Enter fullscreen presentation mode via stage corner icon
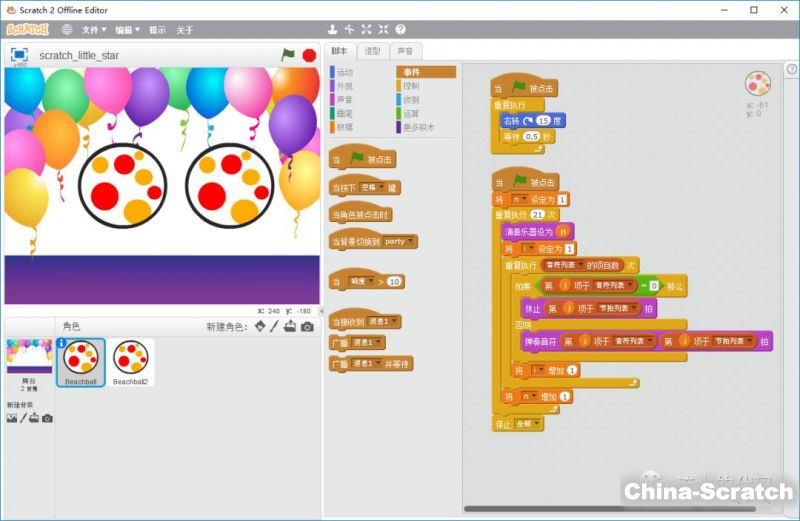The width and height of the screenshot is (800, 521). coord(18,54)
